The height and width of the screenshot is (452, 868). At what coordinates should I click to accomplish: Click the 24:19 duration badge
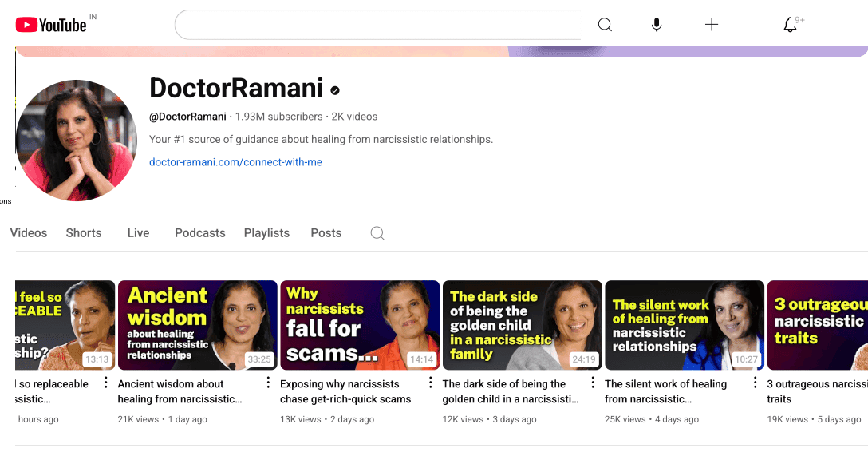point(583,359)
